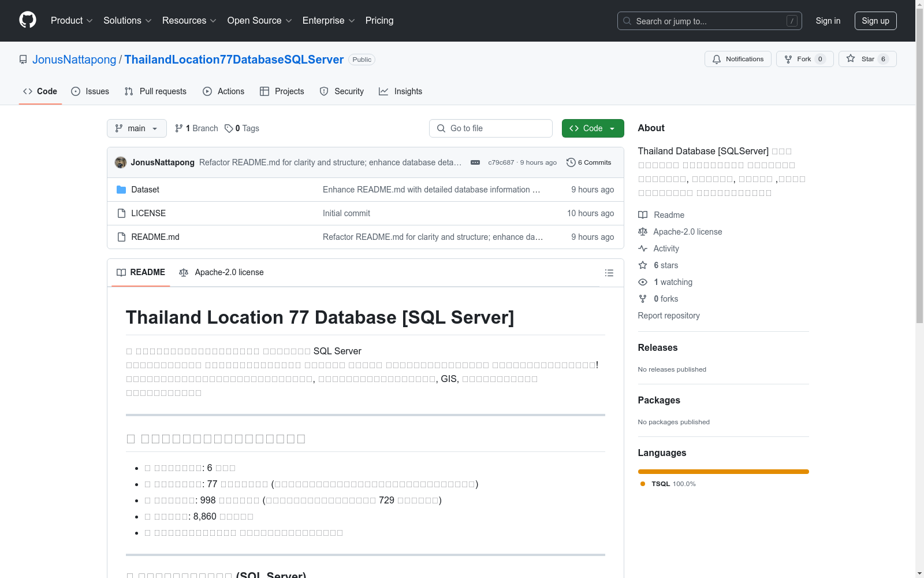Click the fork count badge 0

pos(820,59)
